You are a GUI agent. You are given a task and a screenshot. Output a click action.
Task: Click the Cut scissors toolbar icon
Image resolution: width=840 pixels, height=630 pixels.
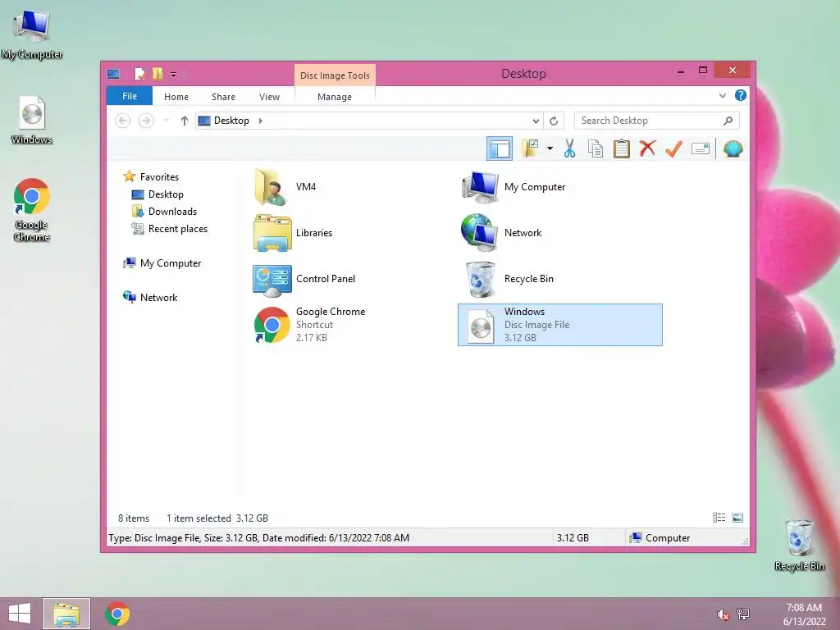569,148
